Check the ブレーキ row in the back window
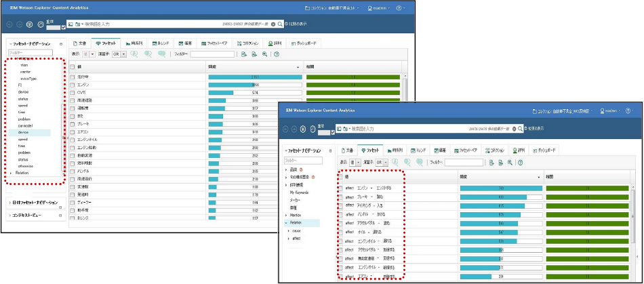Image resolution: width=644 pixels, height=284 pixels. [73, 123]
